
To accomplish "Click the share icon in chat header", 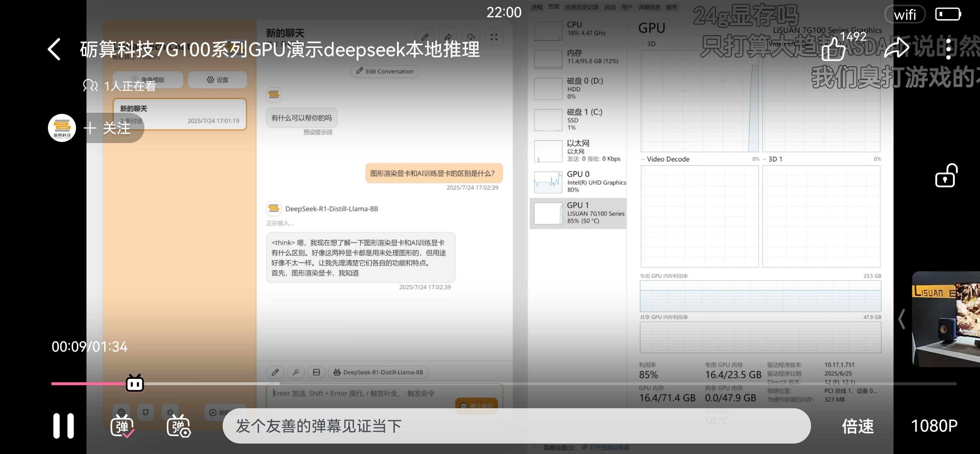I will 448,37.
